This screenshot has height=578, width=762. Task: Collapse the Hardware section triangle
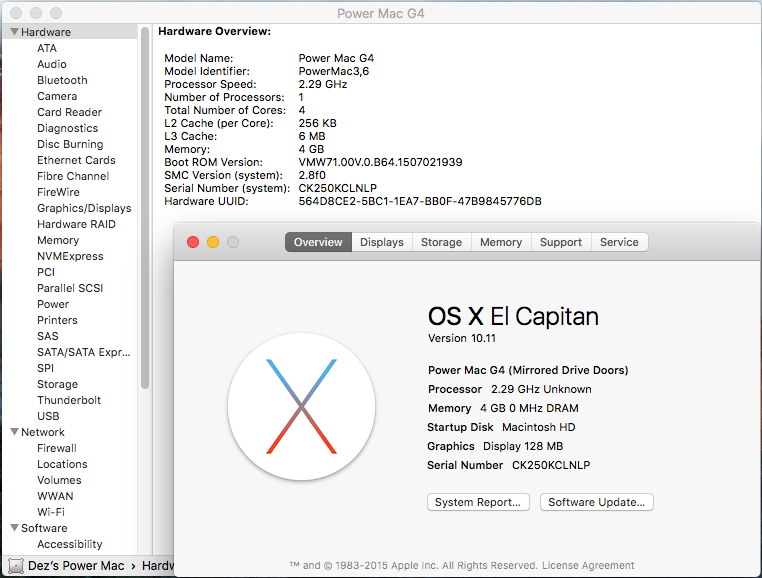pos(15,32)
